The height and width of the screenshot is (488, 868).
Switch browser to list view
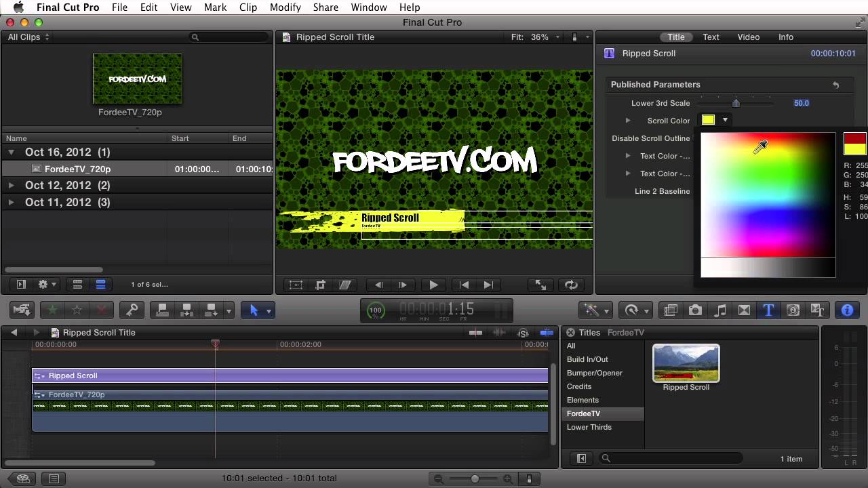click(100, 285)
